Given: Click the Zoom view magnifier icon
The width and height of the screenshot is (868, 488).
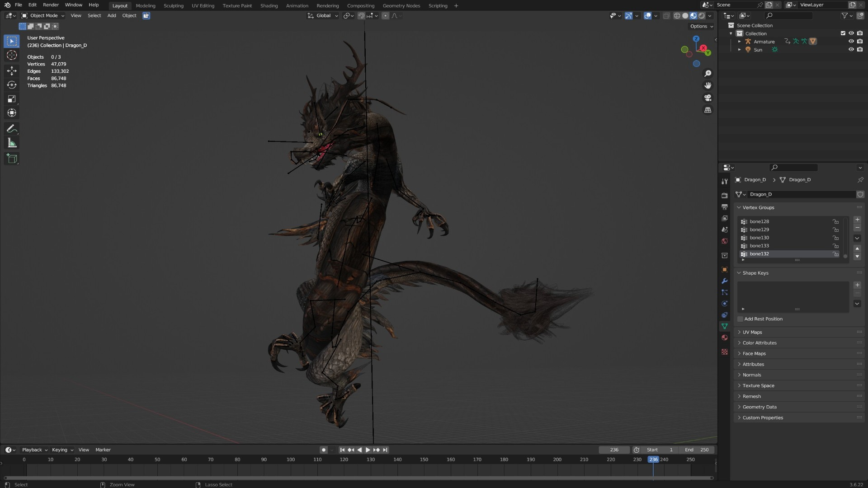Looking at the screenshot, I should (708, 74).
